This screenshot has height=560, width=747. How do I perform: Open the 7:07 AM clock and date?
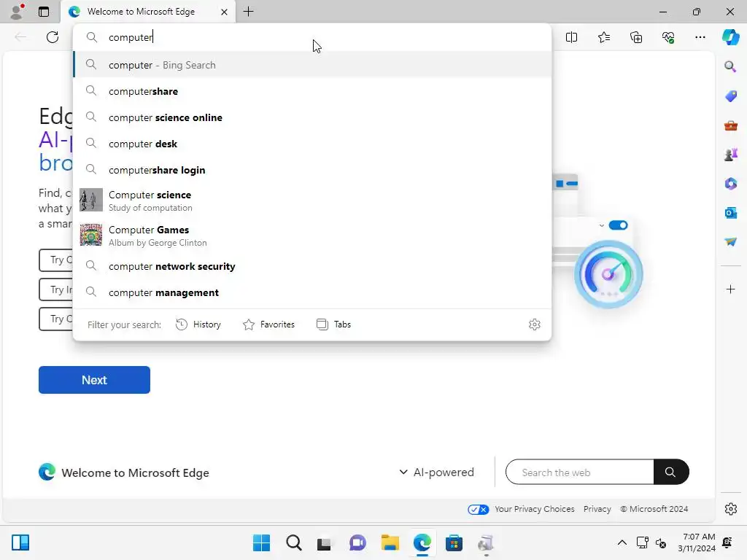click(x=697, y=542)
